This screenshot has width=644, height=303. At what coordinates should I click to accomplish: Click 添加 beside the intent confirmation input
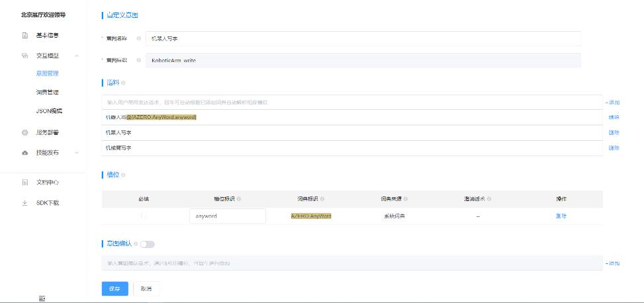612,263
